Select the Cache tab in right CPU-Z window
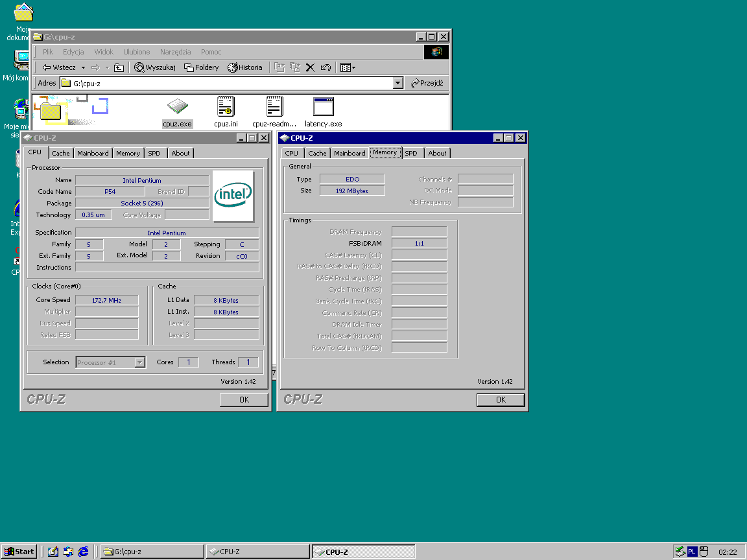747x560 pixels. coord(317,154)
